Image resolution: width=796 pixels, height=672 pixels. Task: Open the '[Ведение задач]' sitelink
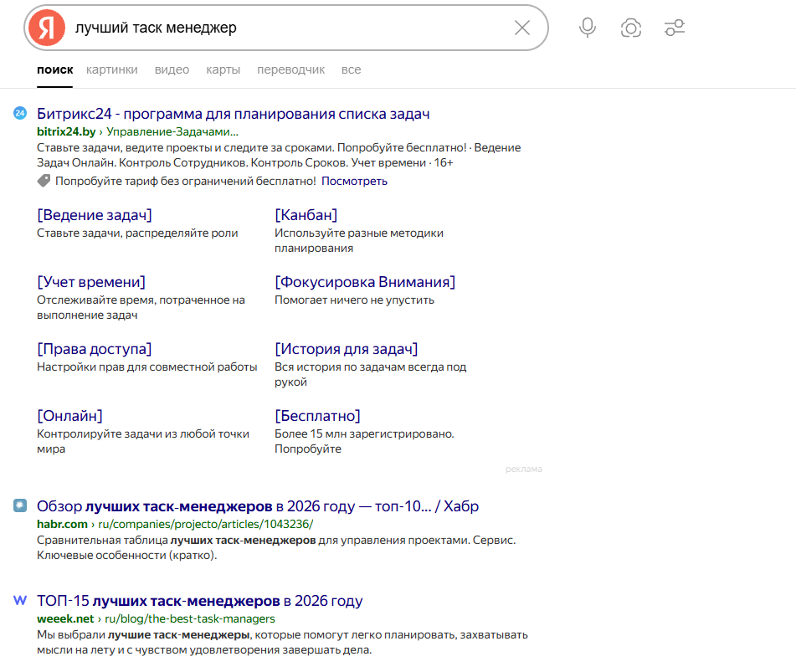(x=95, y=215)
